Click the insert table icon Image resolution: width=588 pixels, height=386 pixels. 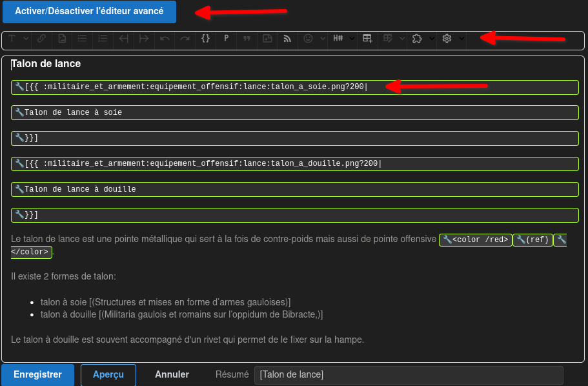tap(367, 38)
